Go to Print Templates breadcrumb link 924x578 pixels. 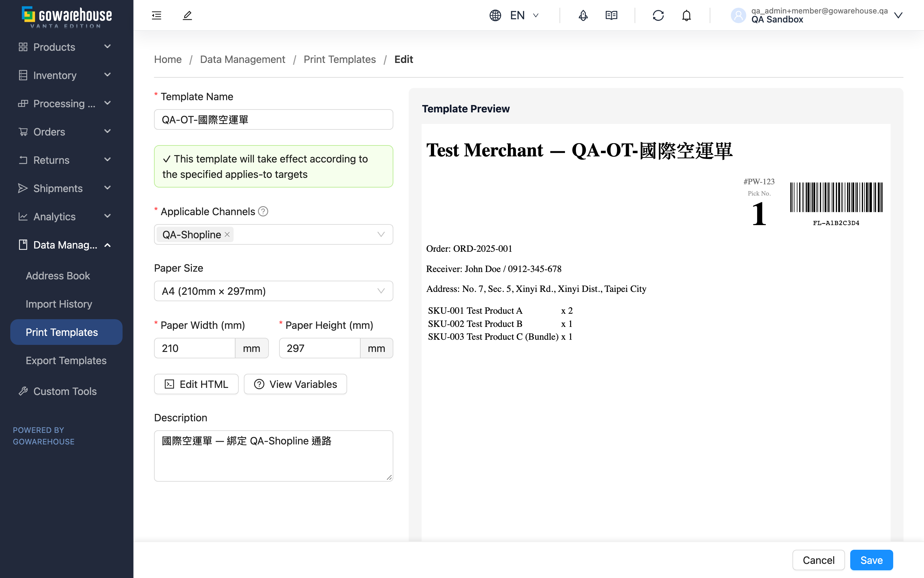[339, 59]
